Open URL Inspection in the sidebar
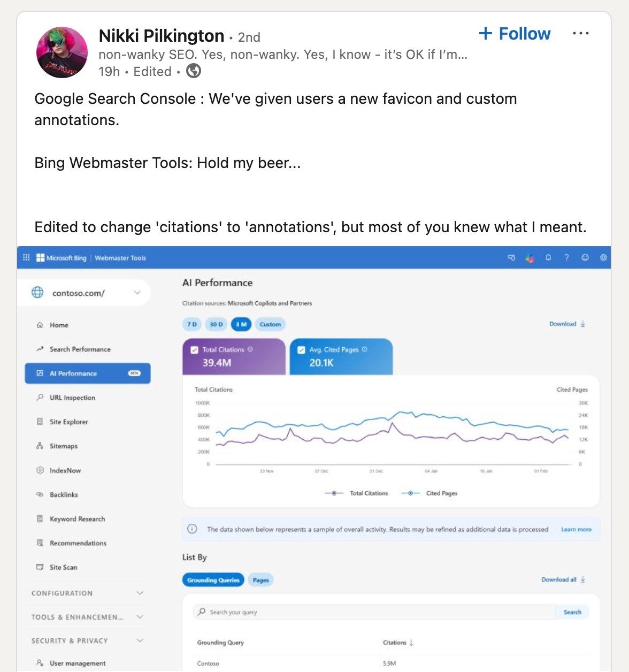 [72, 398]
